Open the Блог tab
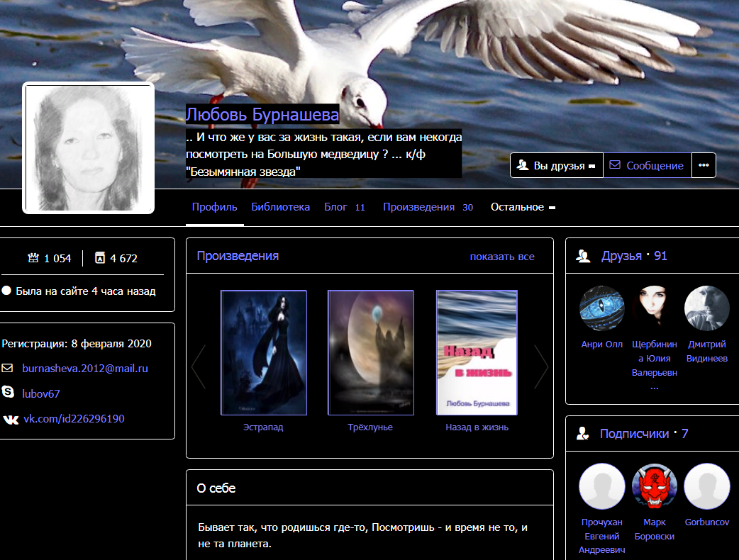 [x=344, y=207]
